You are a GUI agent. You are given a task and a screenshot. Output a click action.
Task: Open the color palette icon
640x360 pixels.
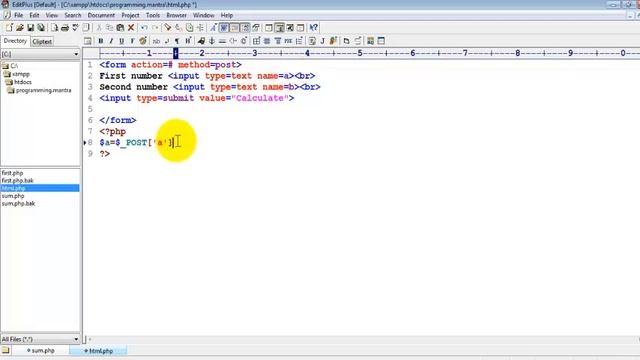143,41
